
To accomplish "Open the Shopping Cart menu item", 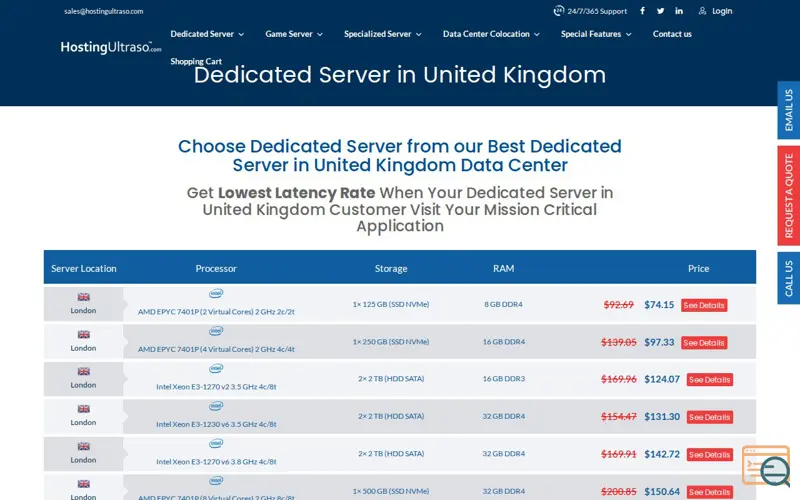I will 196,61.
